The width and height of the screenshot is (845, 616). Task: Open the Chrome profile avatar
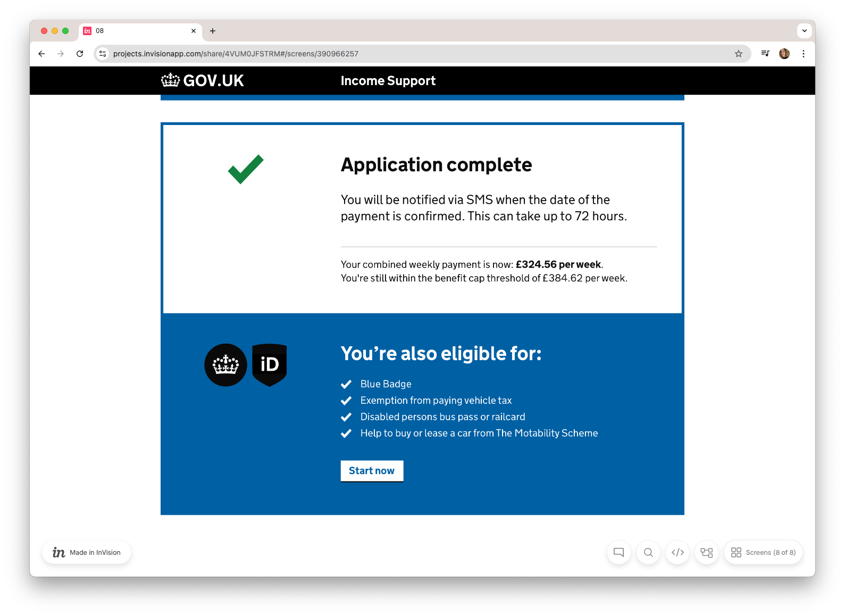784,54
